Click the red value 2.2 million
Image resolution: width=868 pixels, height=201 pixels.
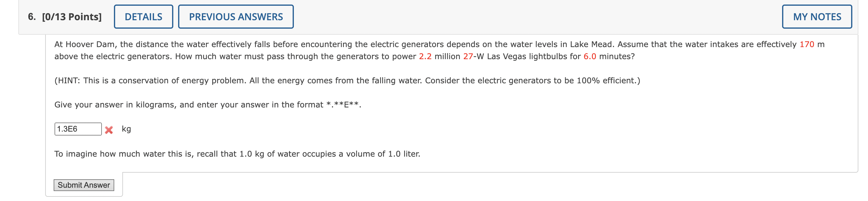[425, 57]
